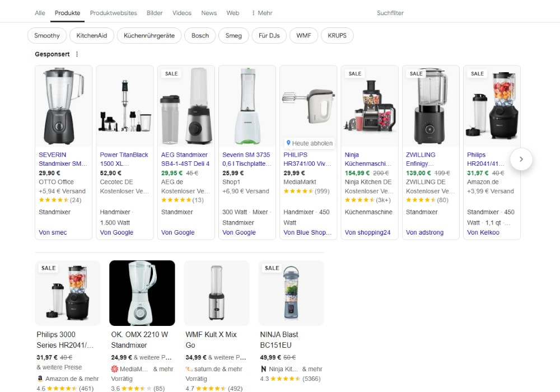Click the next arrow on sponsored carousel
This screenshot has width=560, height=392.
pos(521,159)
